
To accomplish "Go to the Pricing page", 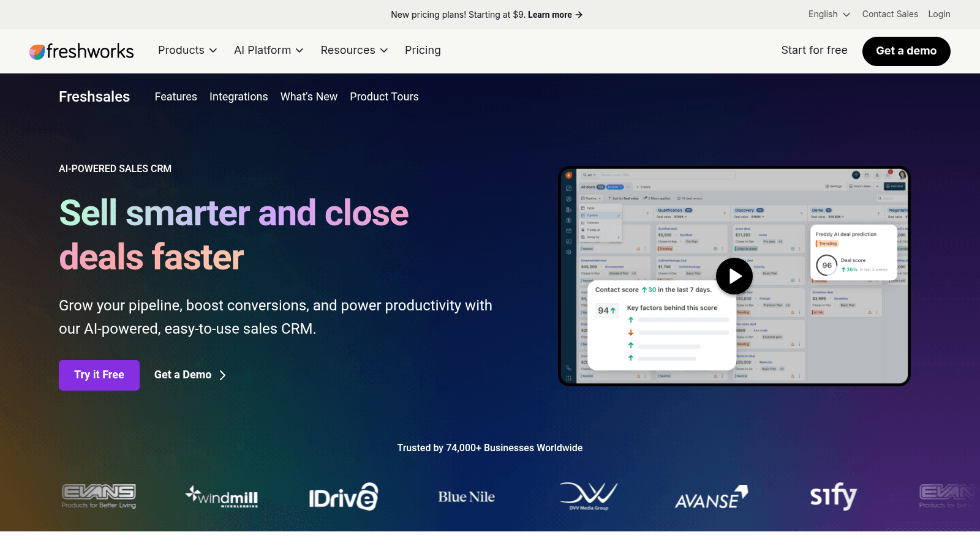I will tap(423, 50).
